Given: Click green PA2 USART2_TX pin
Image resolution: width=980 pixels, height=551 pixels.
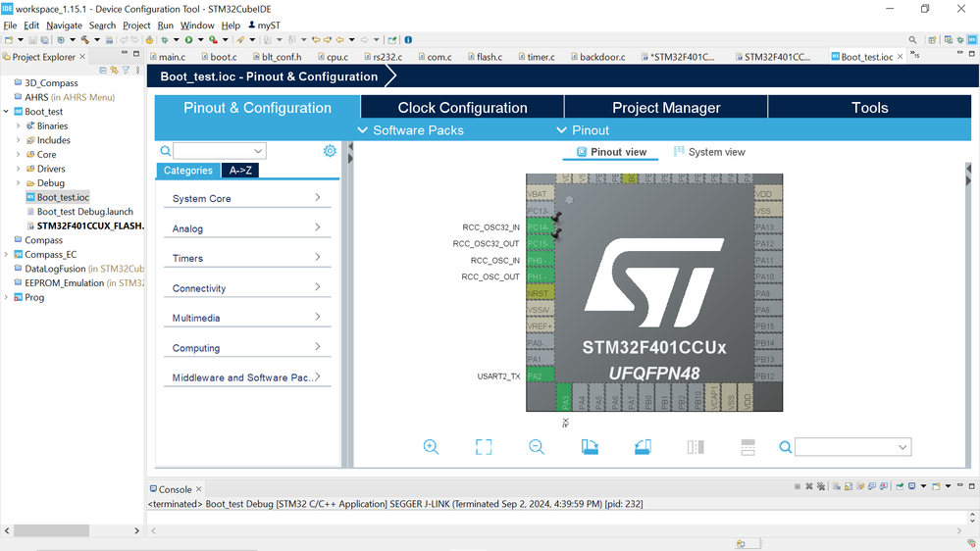Looking at the screenshot, I should click(540, 376).
